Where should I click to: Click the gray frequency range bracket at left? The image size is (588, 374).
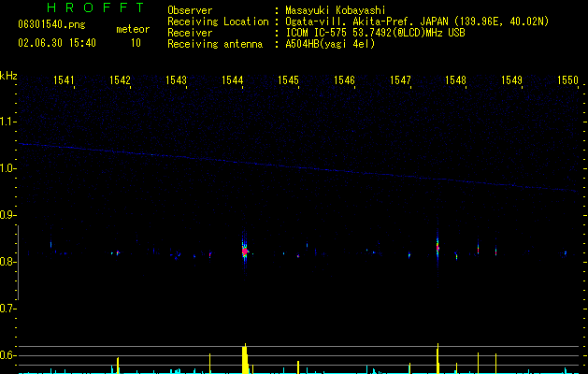point(18,263)
